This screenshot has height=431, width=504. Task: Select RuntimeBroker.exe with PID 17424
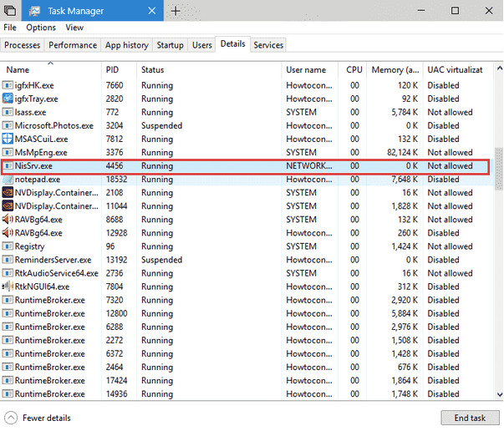tap(246, 381)
